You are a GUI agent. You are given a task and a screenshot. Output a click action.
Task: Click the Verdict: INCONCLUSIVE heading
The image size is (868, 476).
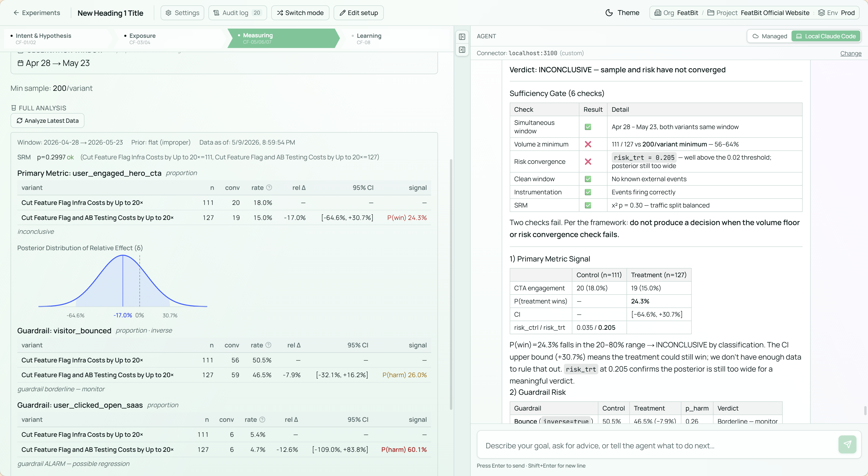tap(617, 69)
